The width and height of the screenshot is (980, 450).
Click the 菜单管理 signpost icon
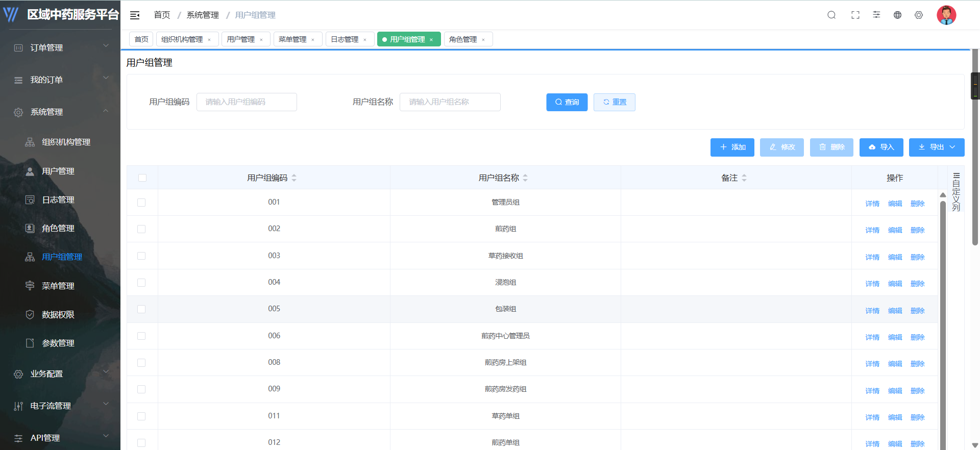tap(30, 286)
